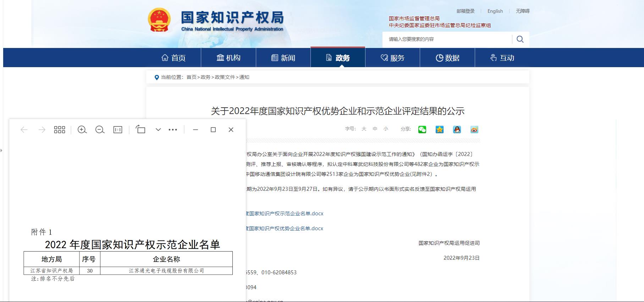The height and width of the screenshot is (302, 644).
Task: Zoom out in the document viewer
Action: click(x=100, y=130)
